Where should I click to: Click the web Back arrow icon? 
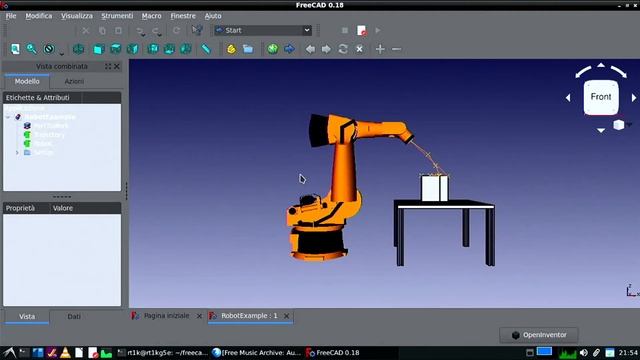(x=310, y=49)
